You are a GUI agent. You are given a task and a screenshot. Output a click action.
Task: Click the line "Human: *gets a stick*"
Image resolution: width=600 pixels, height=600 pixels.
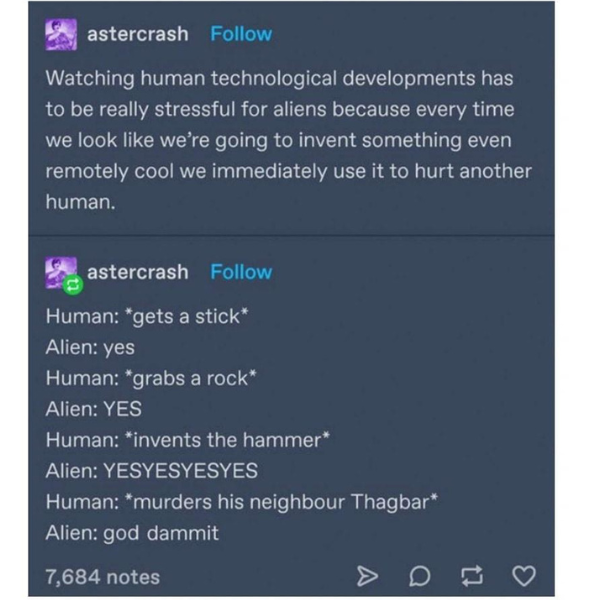coord(147,316)
